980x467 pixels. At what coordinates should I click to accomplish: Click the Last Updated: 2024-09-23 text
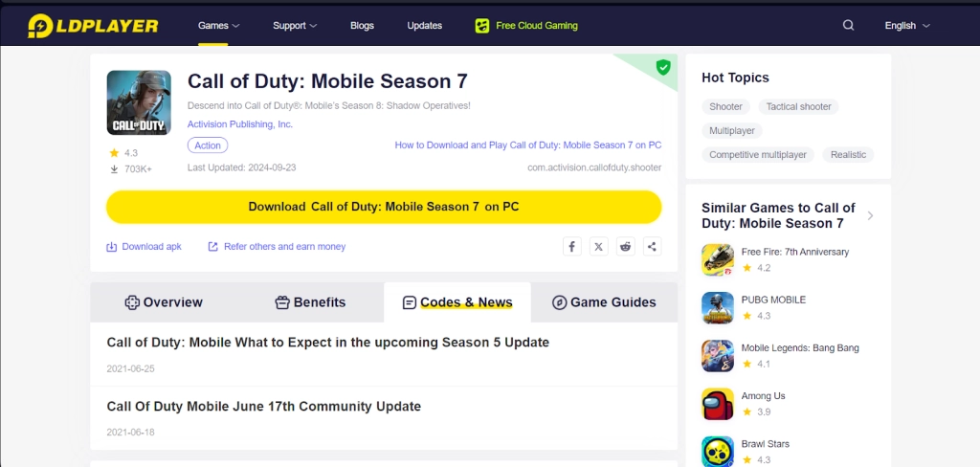pyautogui.click(x=242, y=167)
